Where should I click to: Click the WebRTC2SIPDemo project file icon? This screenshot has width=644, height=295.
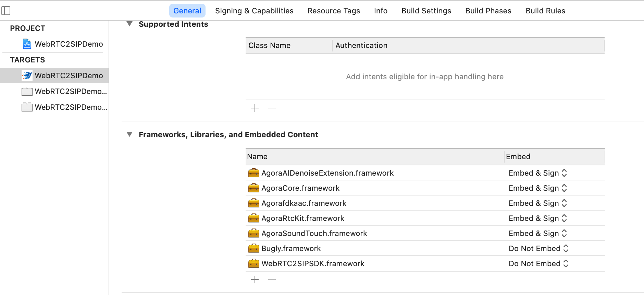click(27, 44)
